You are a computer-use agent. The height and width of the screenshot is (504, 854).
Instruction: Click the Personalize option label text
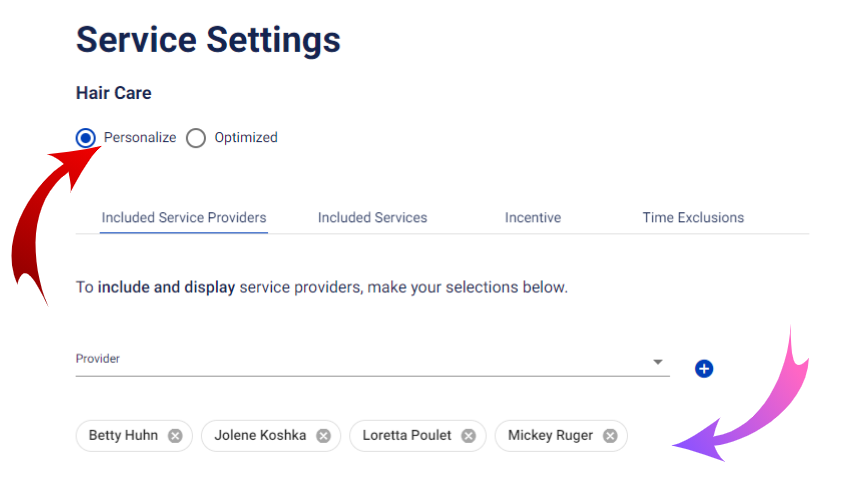click(140, 137)
